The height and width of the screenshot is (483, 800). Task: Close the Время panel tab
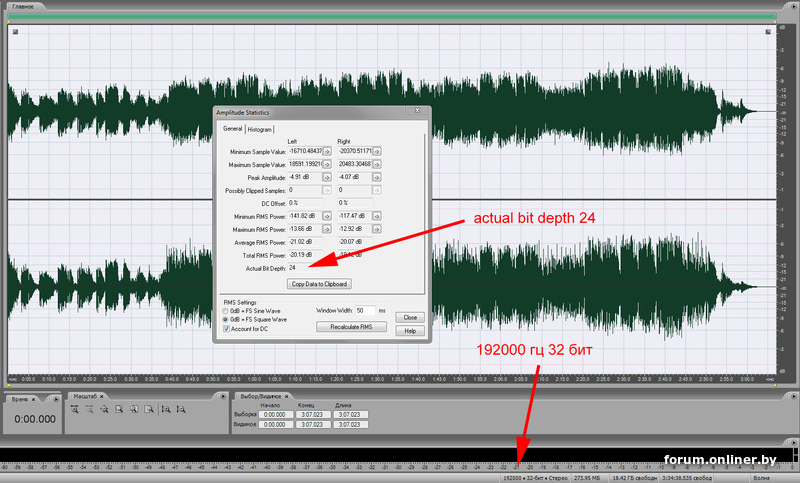coord(34,399)
